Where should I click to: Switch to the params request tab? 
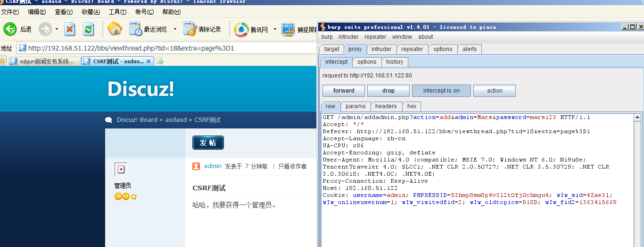[x=355, y=106]
